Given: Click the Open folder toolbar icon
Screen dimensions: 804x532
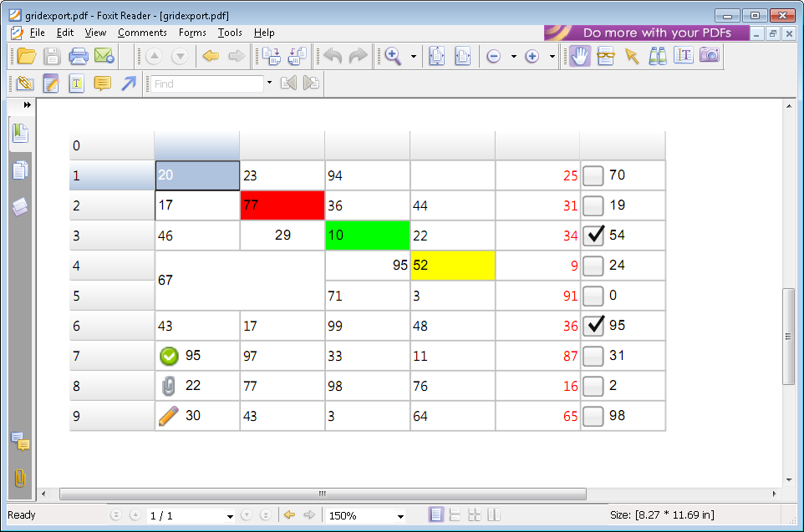Looking at the screenshot, I should tap(26, 56).
